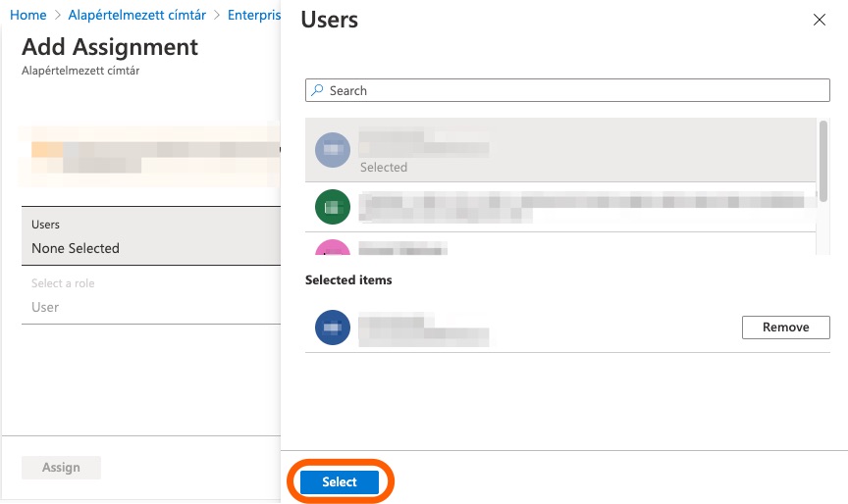
Task: Click the magnifier icon in Search box
Action: click(317, 90)
